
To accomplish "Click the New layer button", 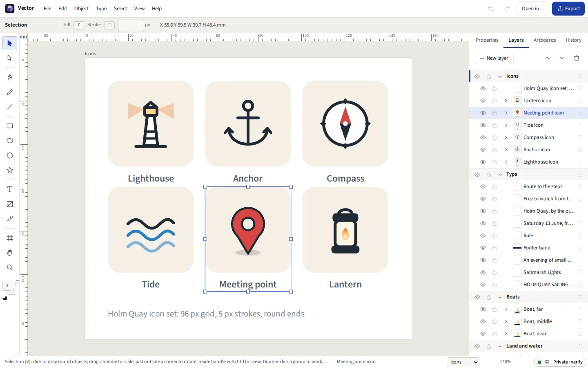I will pos(494,58).
